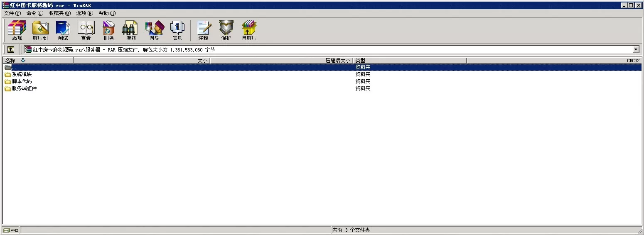Sort by the 名称 column header
Screen dimensions: 644x235
coord(10,61)
